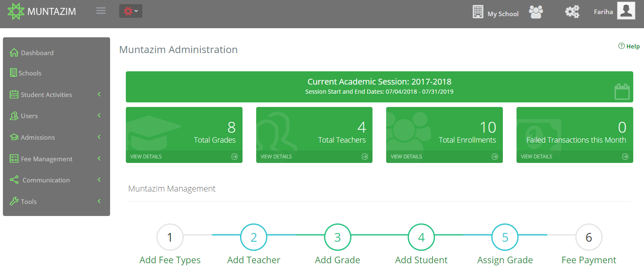Image resolution: width=644 pixels, height=279 pixels.
Task: Expand the Fee Management chevron
Action: (99, 158)
